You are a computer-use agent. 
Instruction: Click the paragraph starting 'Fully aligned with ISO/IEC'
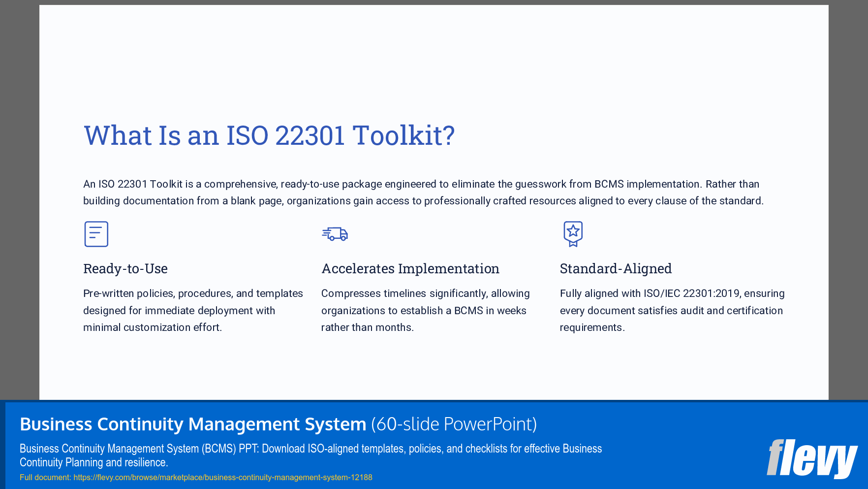672,310
